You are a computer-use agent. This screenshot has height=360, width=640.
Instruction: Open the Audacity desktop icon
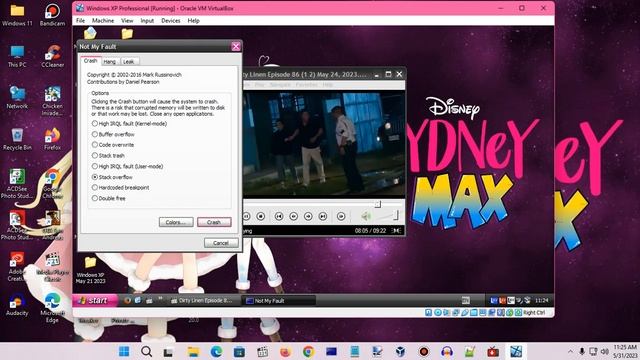coord(17,304)
